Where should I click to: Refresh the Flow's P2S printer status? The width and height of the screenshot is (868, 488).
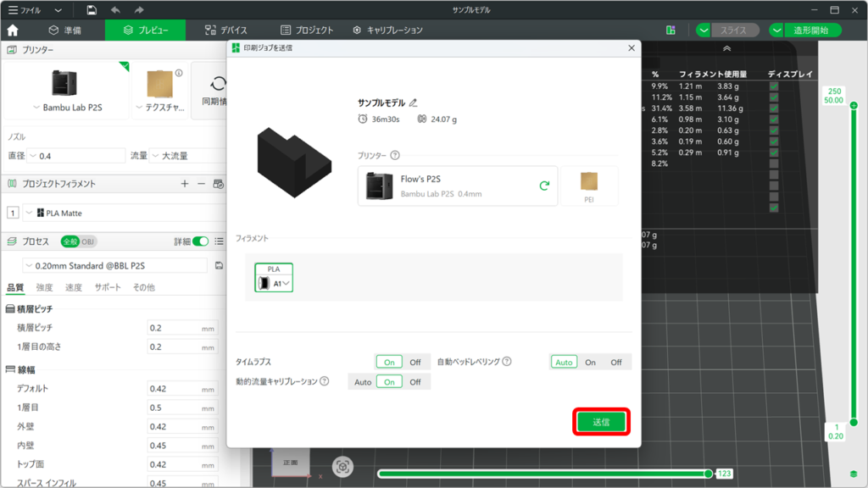544,186
